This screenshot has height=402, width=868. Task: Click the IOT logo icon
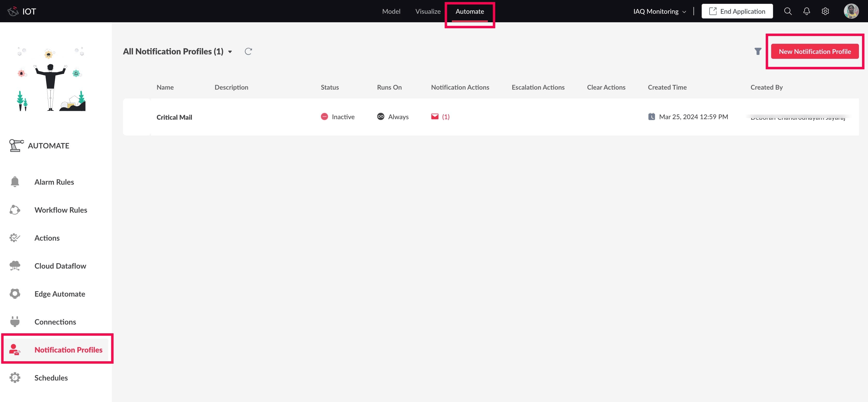pyautogui.click(x=13, y=11)
